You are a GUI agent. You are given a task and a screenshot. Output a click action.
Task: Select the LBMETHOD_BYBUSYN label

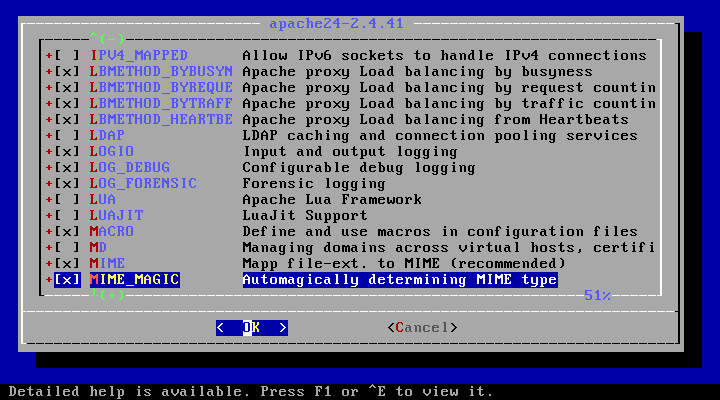pos(161,72)
